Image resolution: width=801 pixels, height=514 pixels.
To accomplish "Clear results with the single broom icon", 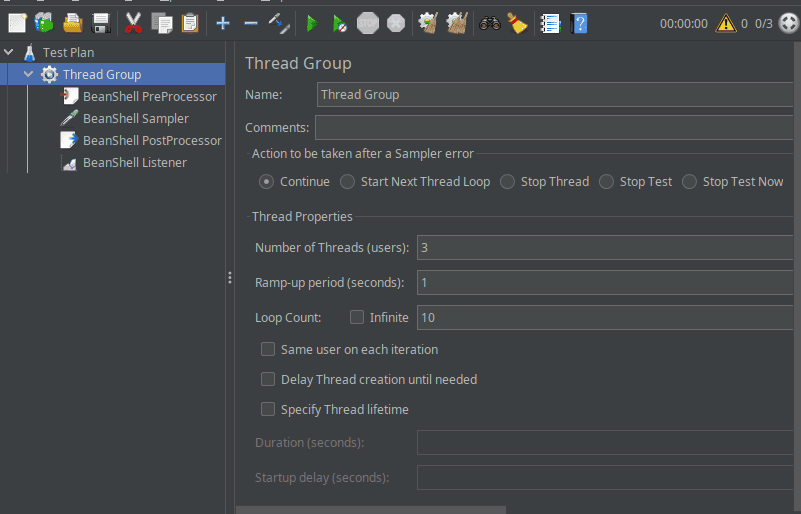I will click(x=428, y=23).
